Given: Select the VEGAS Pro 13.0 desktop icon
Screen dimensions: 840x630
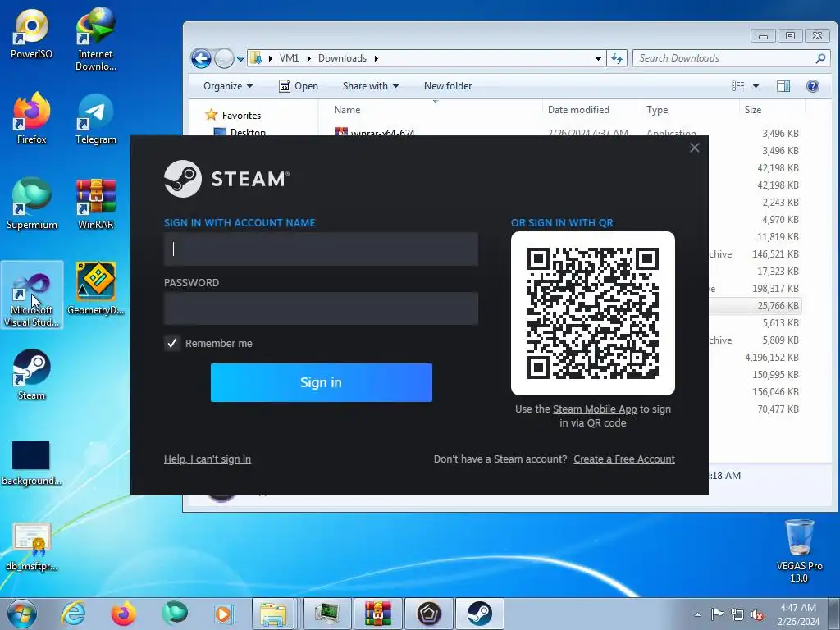Looking at the screenshot, I should 799,550.
